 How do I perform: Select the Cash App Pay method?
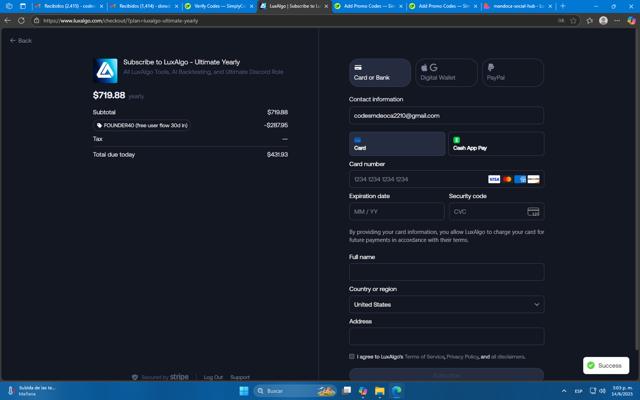pos(496,144)
